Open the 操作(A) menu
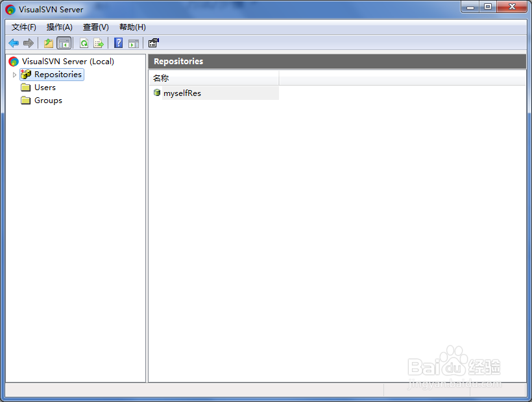 [x=60, y=27]
